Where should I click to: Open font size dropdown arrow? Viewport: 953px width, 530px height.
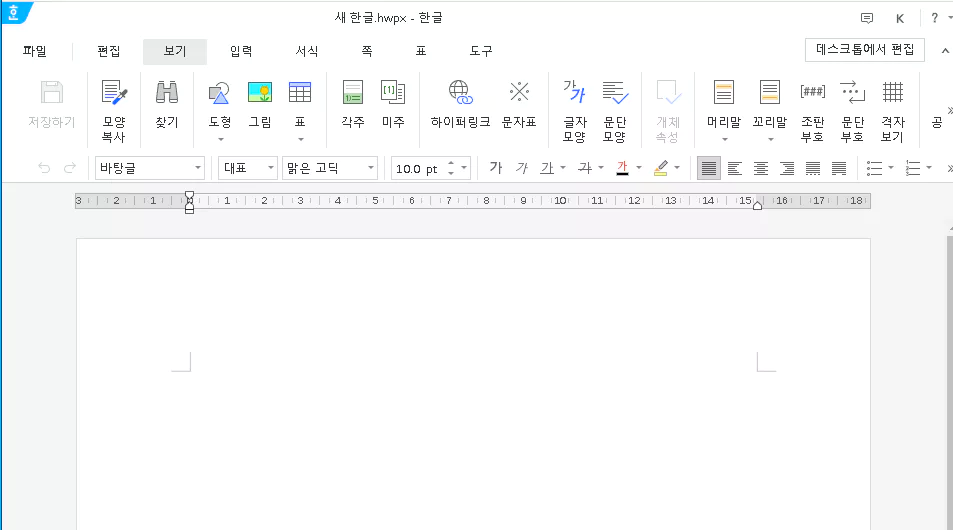(464, 168)
